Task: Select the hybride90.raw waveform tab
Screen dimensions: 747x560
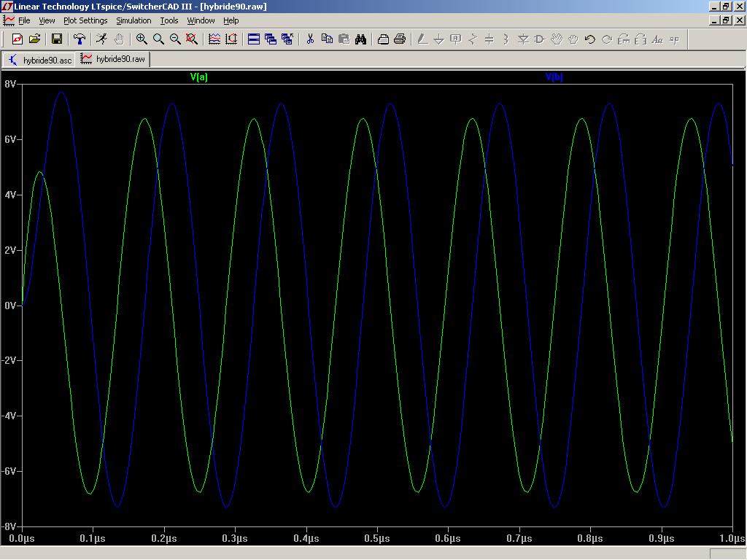Action: 114,59
